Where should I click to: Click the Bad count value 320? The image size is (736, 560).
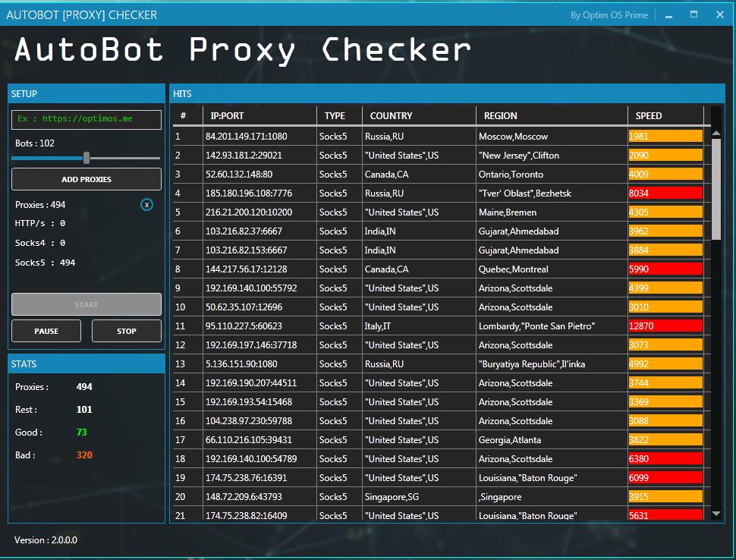click(x=84, y=455)
